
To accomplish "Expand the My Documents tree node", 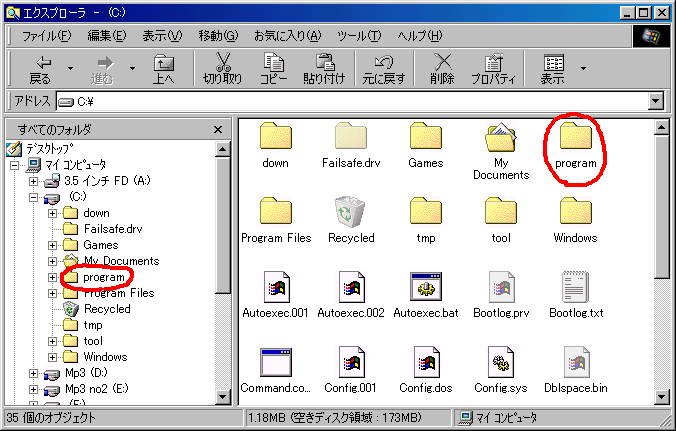I will tap(52, 261).
